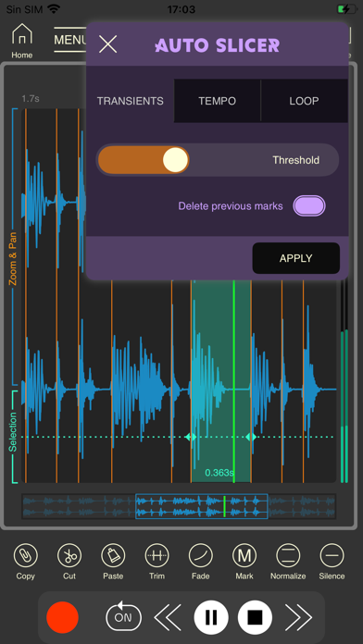
Task: Click the Wi-Fi status icon
Action: (x=54, y=8)
